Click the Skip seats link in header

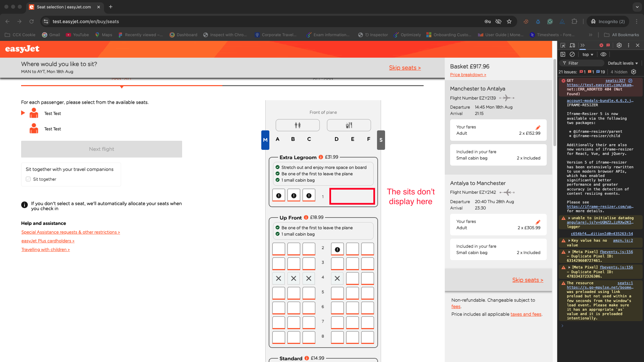405,68
